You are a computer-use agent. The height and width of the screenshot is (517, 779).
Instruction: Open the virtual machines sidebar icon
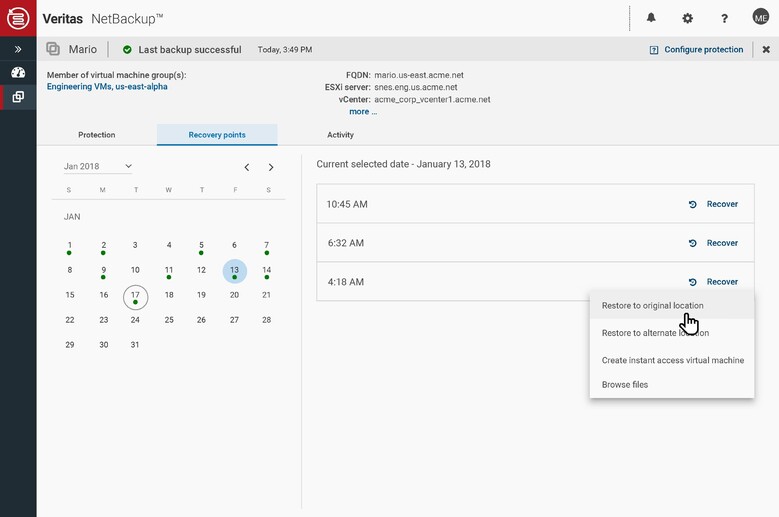pyautogui.click(x=18, y=97)
